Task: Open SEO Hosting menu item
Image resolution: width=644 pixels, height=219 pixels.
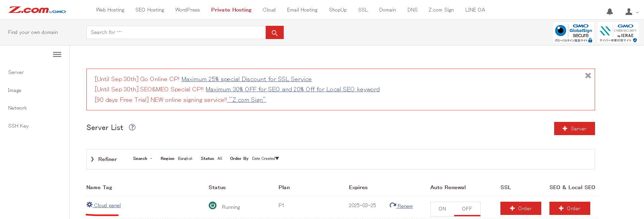Action: click(150, 10)
